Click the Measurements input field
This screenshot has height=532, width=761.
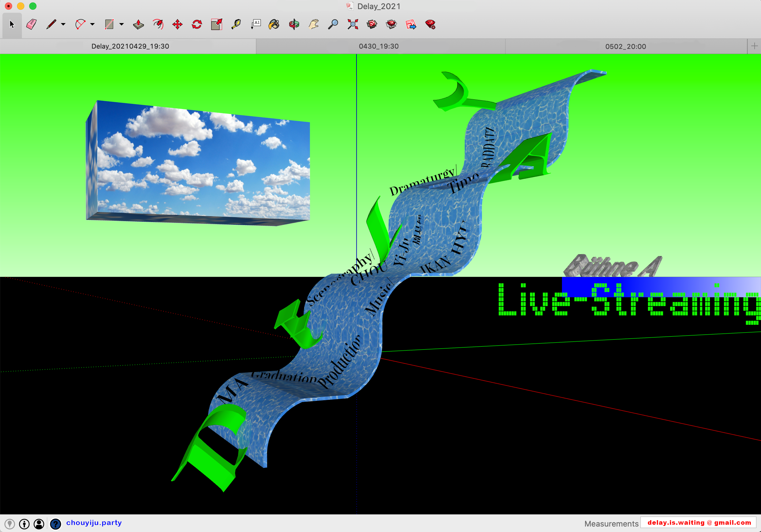[699, 523]
